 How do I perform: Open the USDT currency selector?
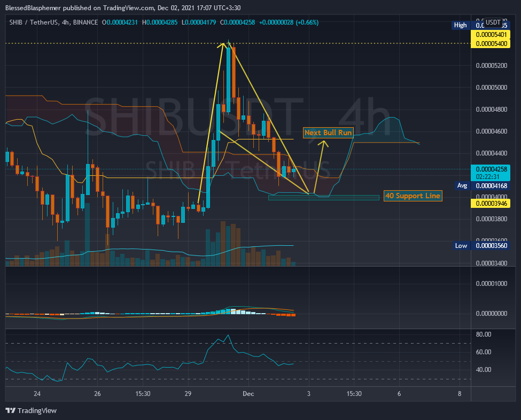coord(493,22)
